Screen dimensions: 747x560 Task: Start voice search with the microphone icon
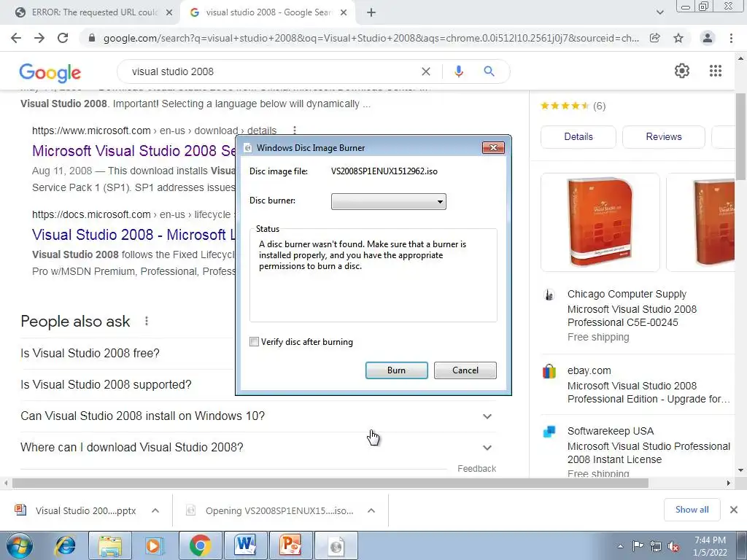click(x=458, y=71)
